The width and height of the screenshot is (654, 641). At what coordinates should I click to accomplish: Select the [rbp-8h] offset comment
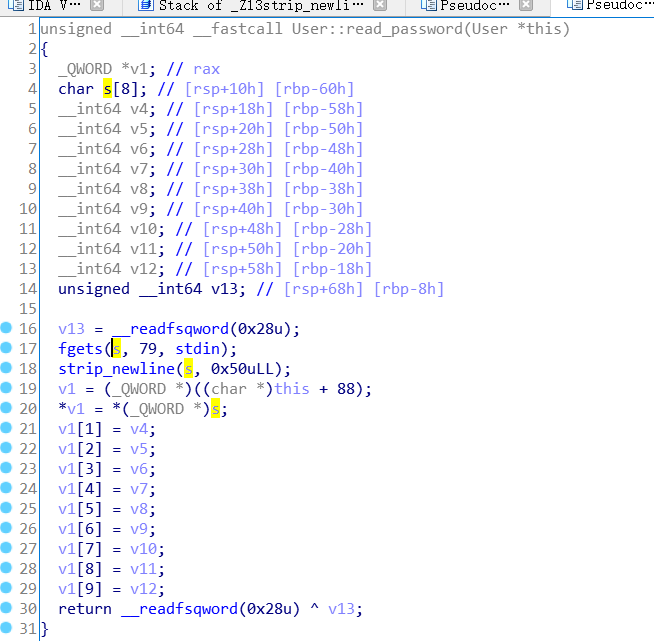(x=409, y=289)
